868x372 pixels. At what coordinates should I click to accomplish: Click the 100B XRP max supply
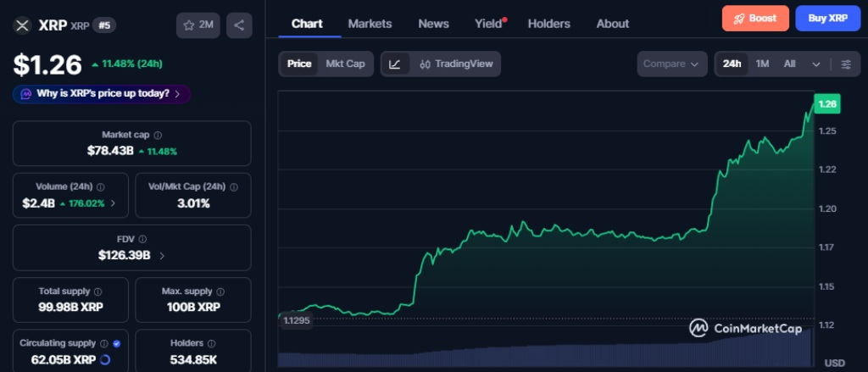click(x=193, y=308)
